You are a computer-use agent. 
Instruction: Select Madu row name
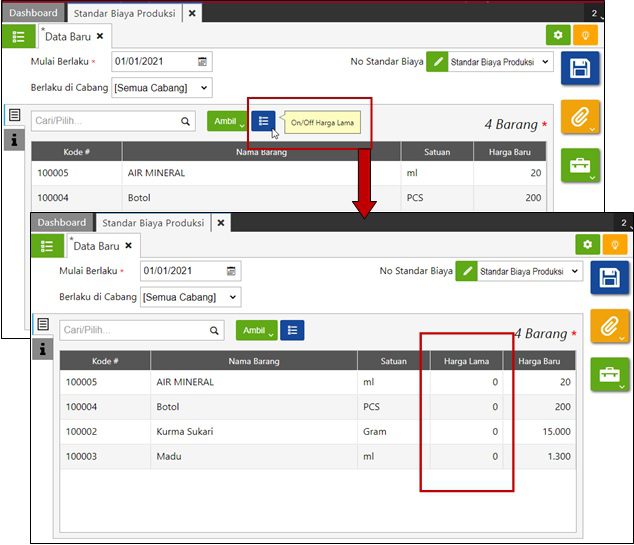(x=169, y=456)
